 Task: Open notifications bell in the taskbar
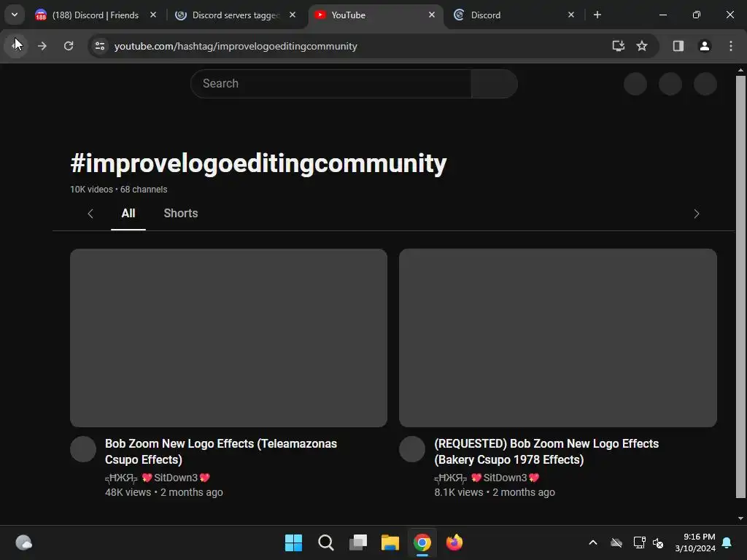click(727, 542)
